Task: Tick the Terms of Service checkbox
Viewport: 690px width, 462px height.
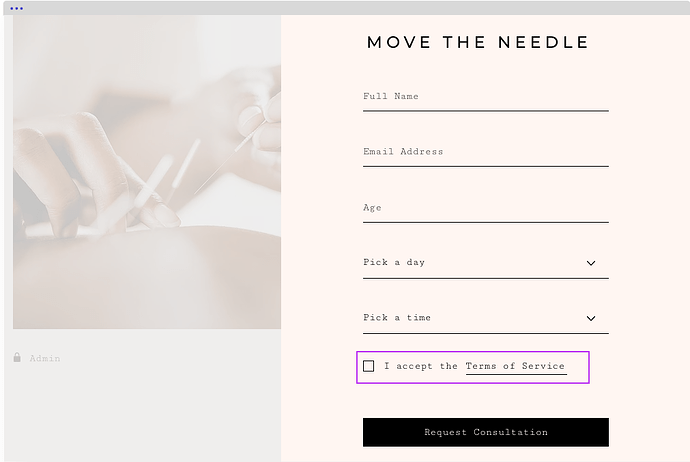Action: tap(369, 366)
